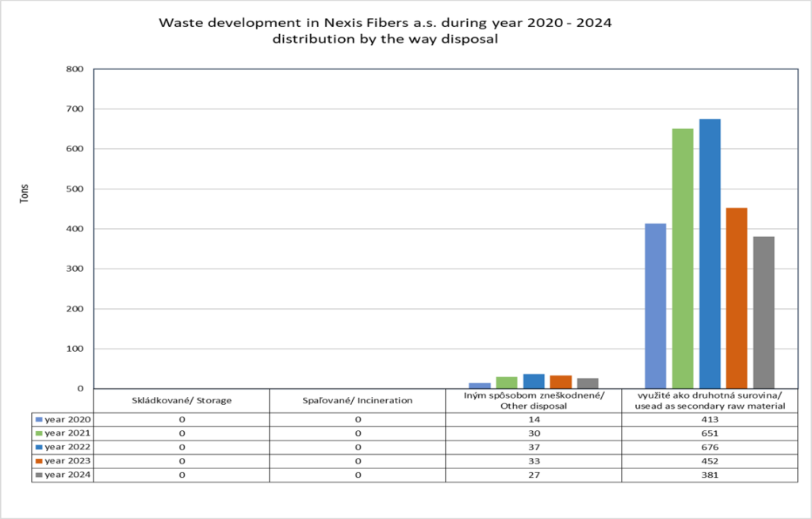Click the 100 tick label on Tons axis

[75, 349]
